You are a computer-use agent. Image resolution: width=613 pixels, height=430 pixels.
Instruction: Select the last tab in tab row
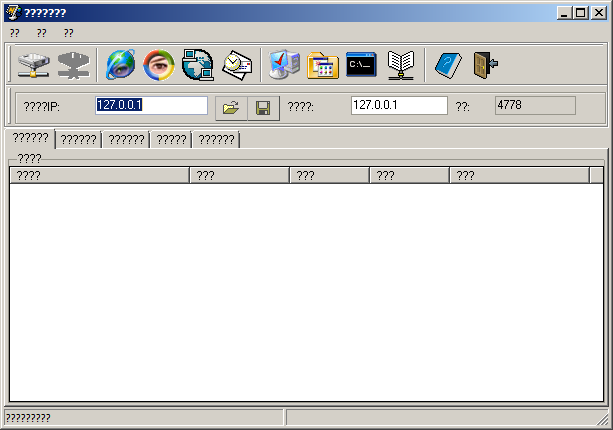[216, 140]
